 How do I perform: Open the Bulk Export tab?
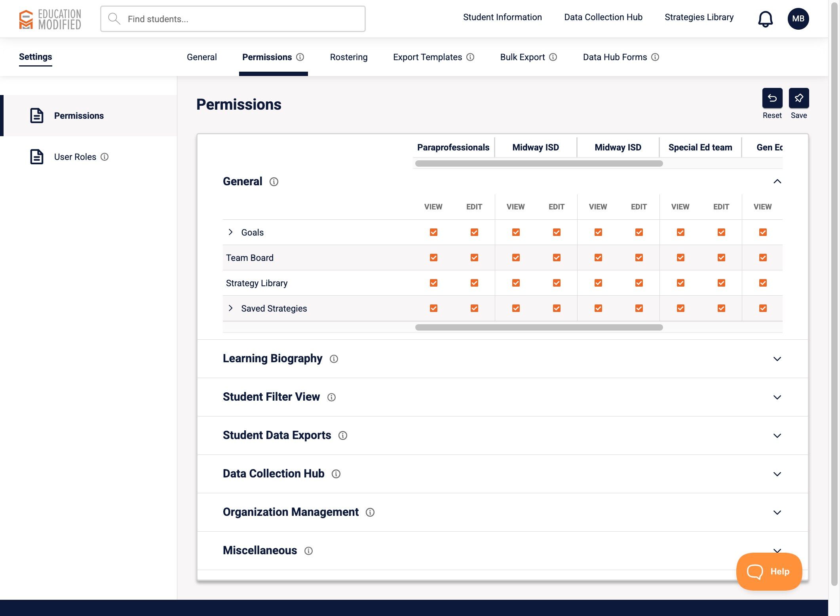tap(522, 57)
